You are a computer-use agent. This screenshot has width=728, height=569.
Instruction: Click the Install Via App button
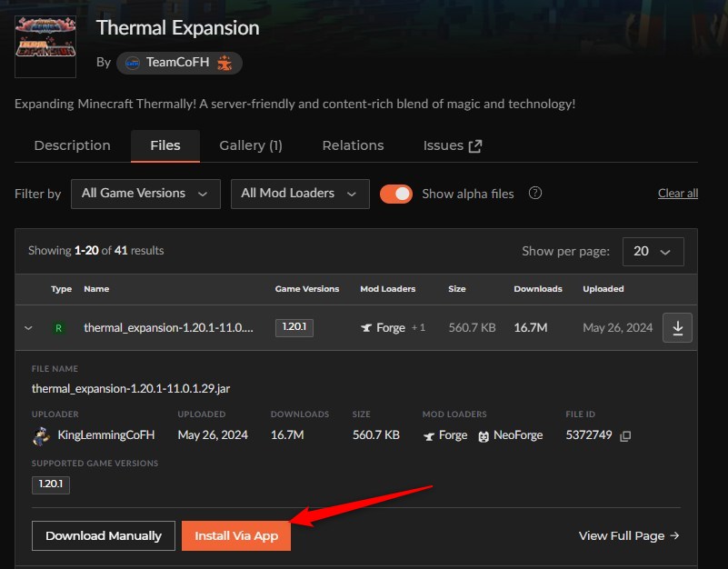[236, 536]
